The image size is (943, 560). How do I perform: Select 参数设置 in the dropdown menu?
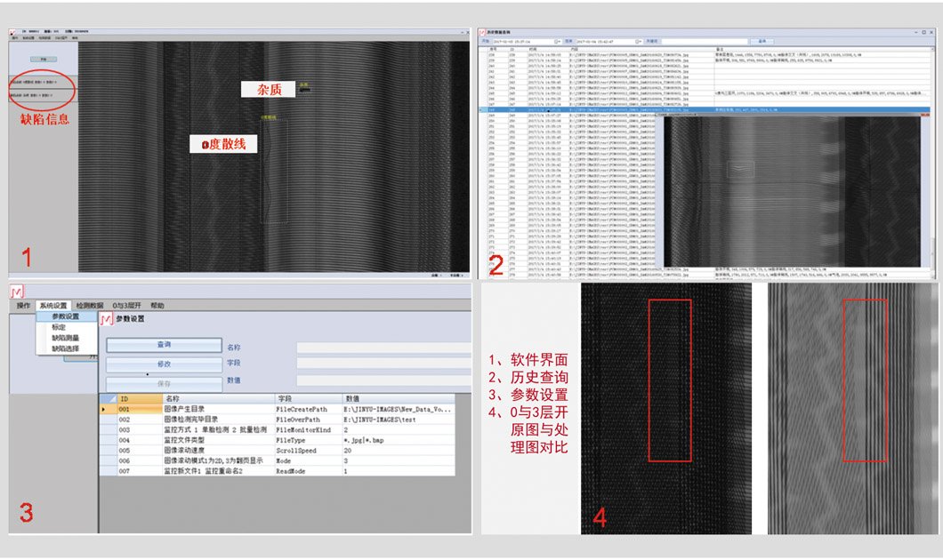[x=65, y=316]
